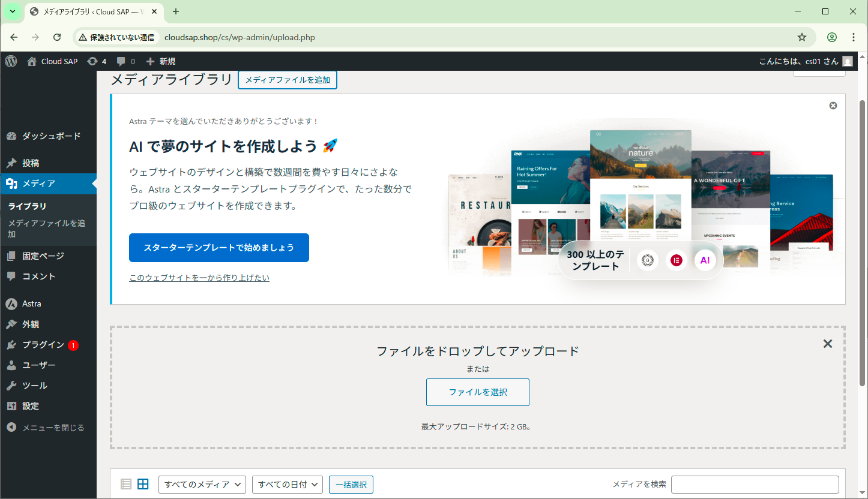Click the 設定 sliders icon

[11, 406]
